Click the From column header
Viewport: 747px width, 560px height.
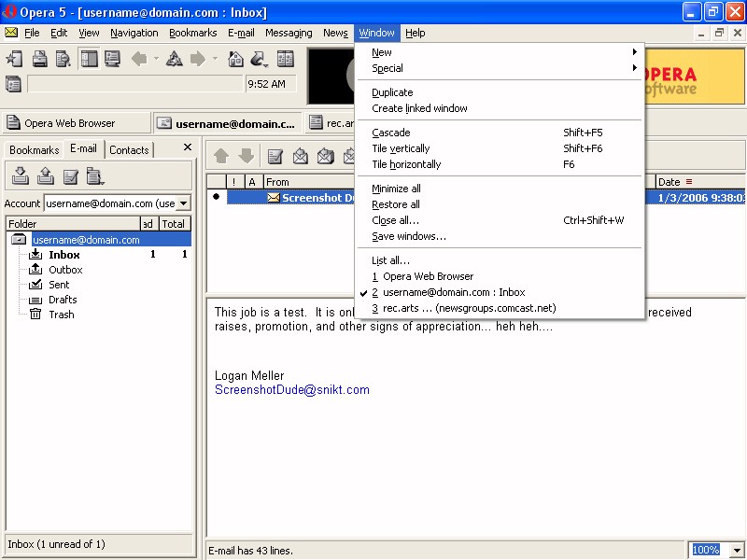[309, 182]
